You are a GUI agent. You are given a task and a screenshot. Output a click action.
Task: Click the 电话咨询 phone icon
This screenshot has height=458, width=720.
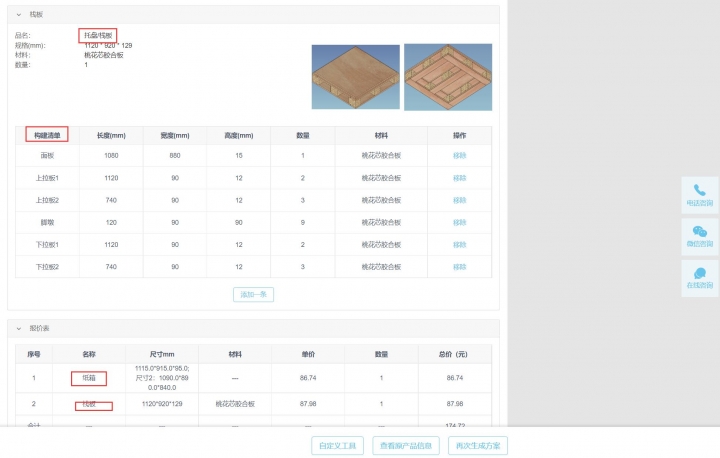[x=699, y=190]
